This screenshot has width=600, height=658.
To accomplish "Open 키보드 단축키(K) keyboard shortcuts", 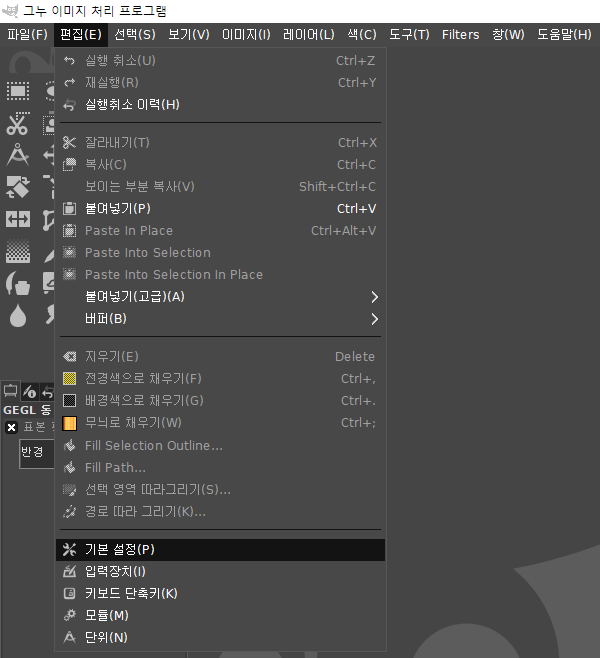I will click(x=220, y=593).
